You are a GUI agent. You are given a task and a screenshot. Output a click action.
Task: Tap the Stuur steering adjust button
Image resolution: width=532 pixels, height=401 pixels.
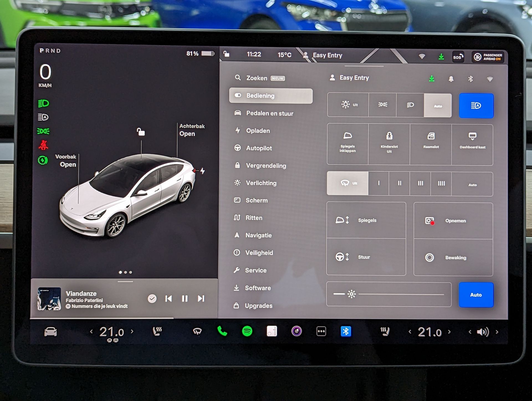coord(366,257)
